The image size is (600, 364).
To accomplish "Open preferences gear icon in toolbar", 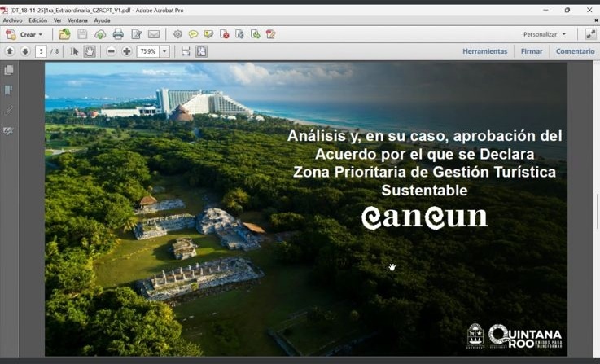I will (177, 34).
